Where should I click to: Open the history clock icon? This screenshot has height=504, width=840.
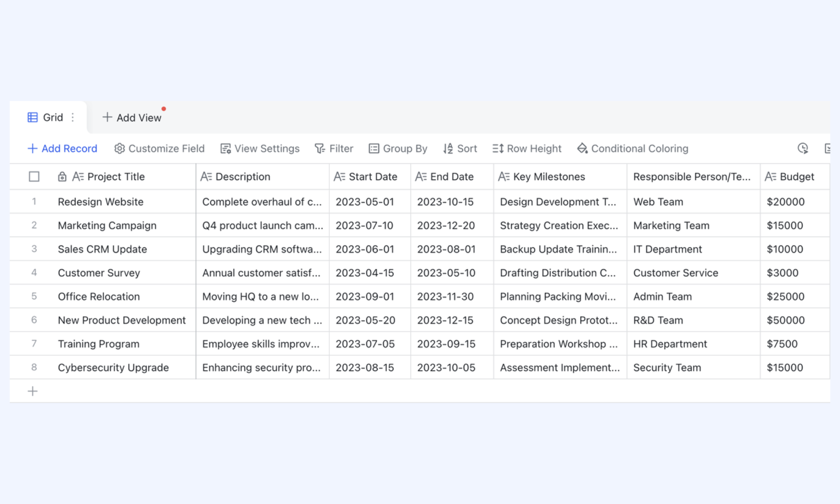pyautogui.click(x=803, y=148)
